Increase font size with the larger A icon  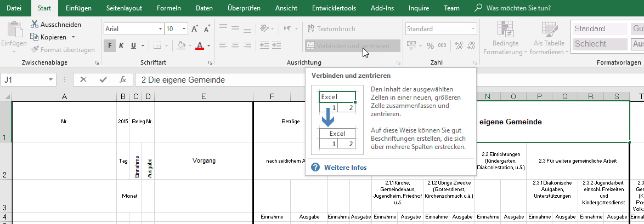195,29
